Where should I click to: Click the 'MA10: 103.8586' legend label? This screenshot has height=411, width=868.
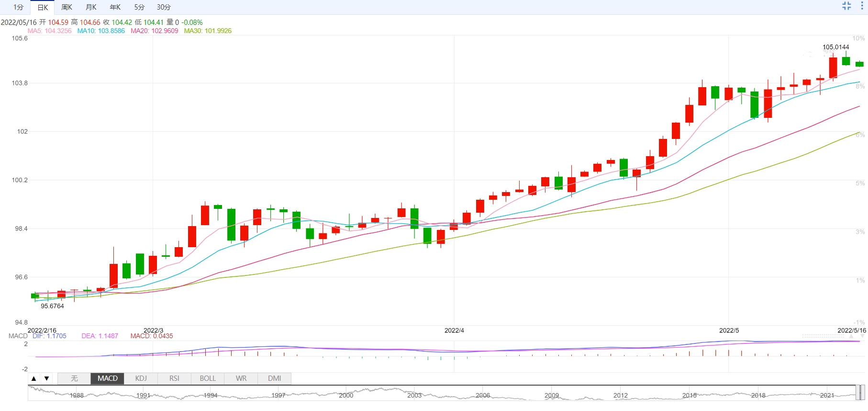101,31
